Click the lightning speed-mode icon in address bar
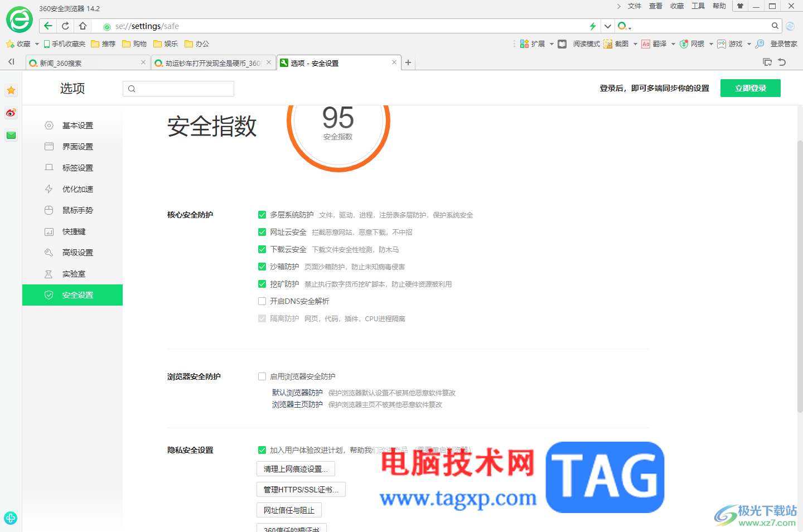 (x=593, y=26)
